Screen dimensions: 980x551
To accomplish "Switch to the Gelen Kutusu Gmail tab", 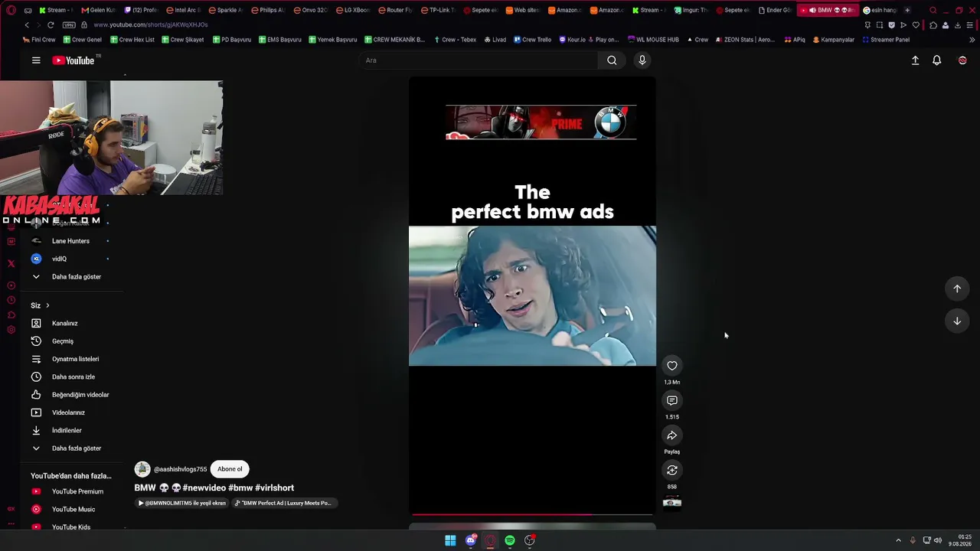I will click(98, 10).
